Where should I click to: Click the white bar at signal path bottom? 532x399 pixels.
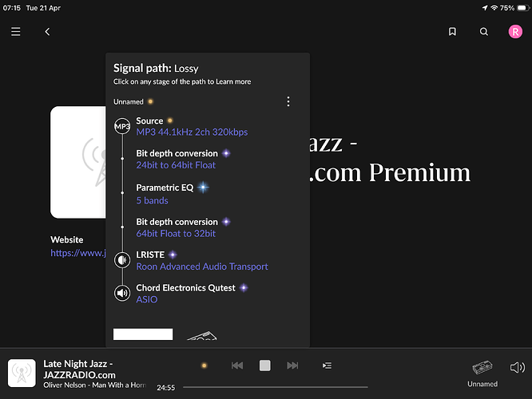click(143, 334)
